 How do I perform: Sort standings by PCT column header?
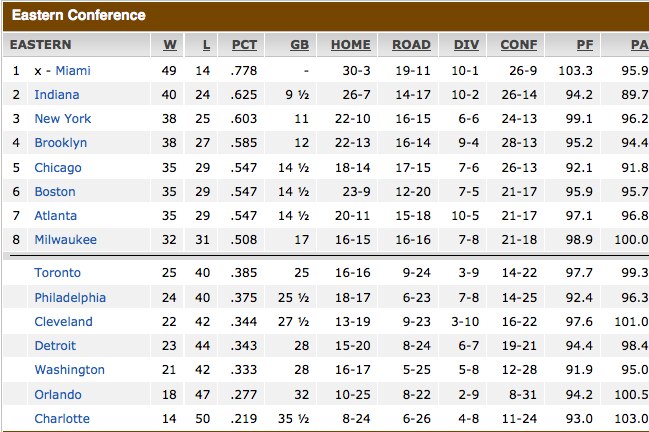coord(244,45)
